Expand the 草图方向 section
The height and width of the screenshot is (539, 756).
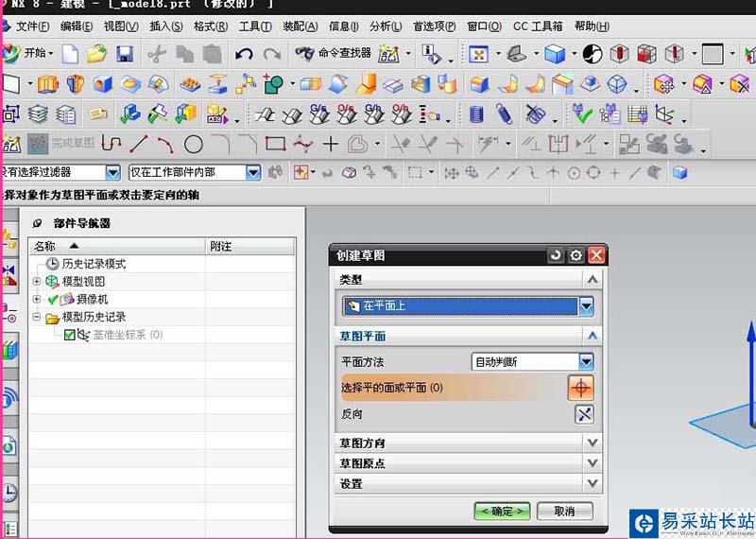[592, 443]
